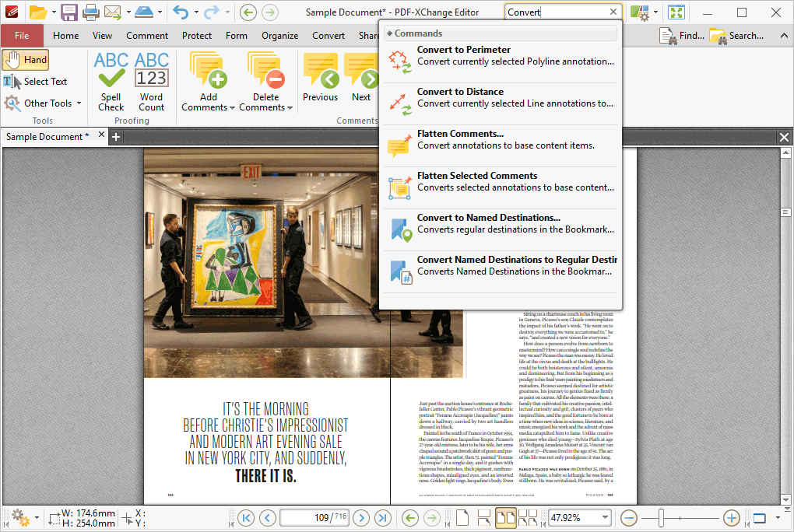Click the Search... button
Image resolution: width=794 pixels, height=532 pixels.
click(x=736, y=36)
